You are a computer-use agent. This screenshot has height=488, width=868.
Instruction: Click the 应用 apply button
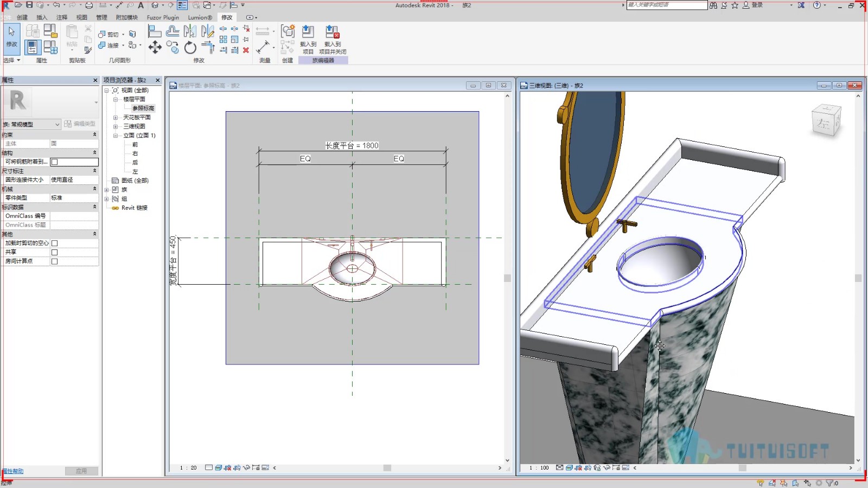click(x=81, y=471)
